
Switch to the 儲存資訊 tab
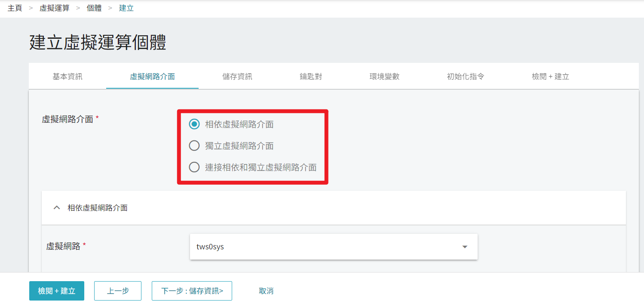tap(237, 77)
